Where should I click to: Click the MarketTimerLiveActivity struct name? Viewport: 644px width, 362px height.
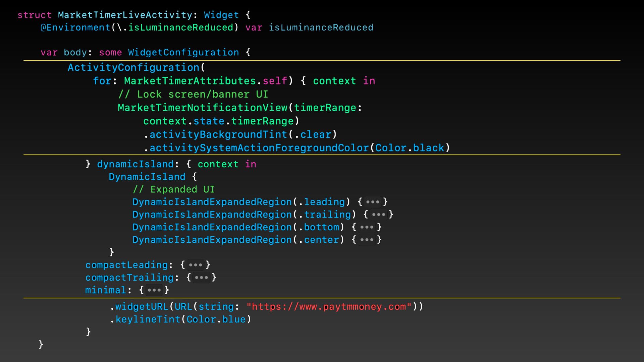[125, 15]
